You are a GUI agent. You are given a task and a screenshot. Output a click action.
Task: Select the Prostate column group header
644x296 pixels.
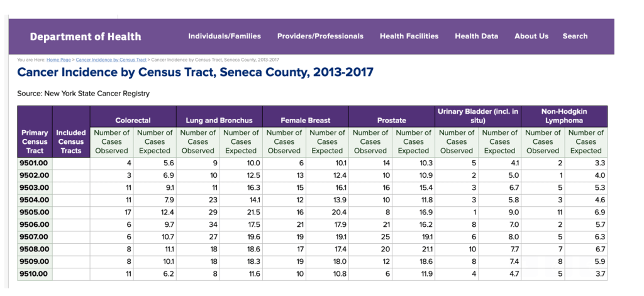(391, 120)
